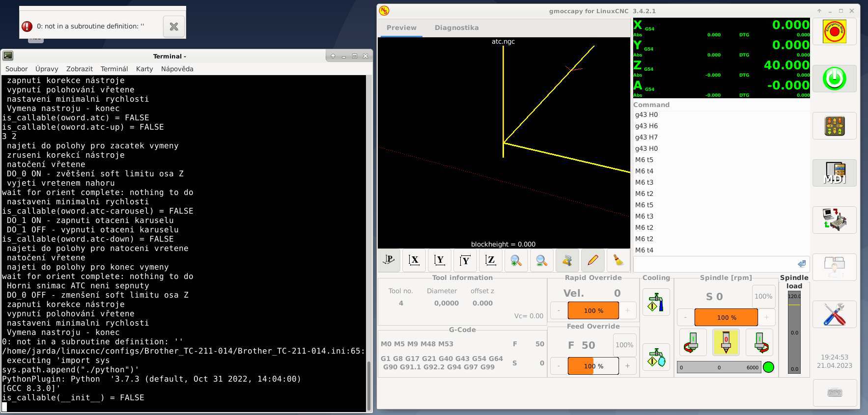Toggle flood coolant in Cooling panel

click(x=656, y=302)
